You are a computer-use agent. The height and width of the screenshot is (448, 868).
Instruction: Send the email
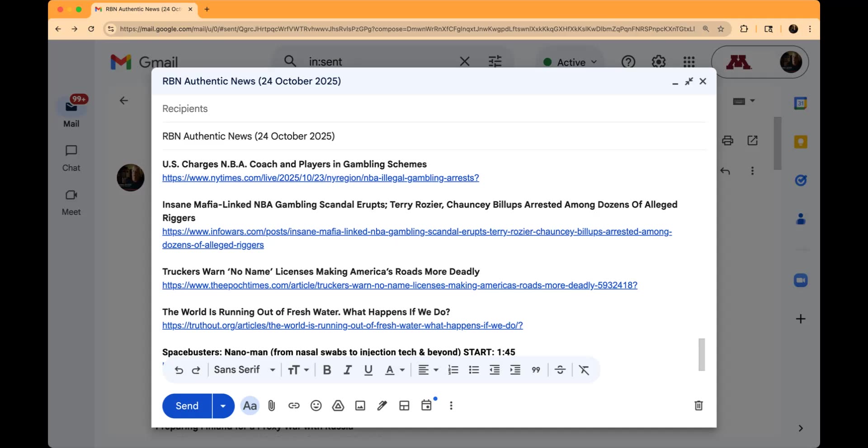(187, 406)
